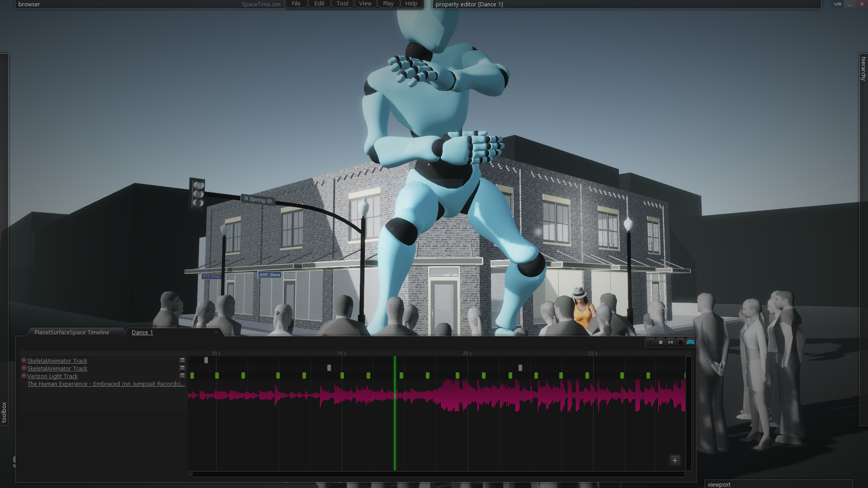Collapse the first SkeletalAnimator Track row
The width and height of the screenshot is (868, 488).
[182, 361]
